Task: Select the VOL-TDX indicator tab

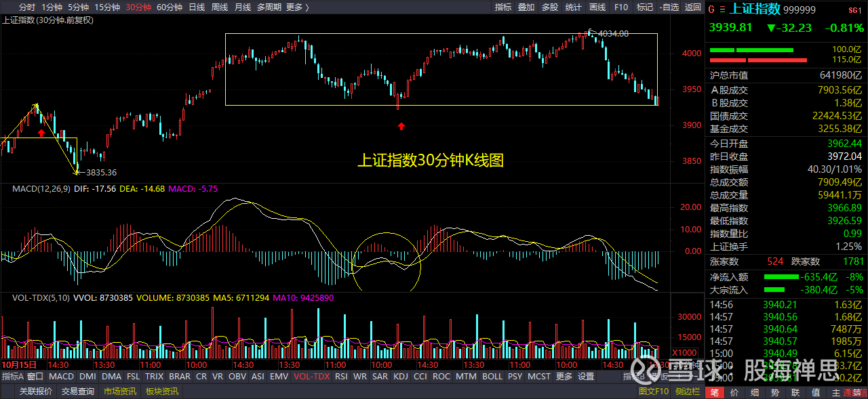Action: coord(311,377)
